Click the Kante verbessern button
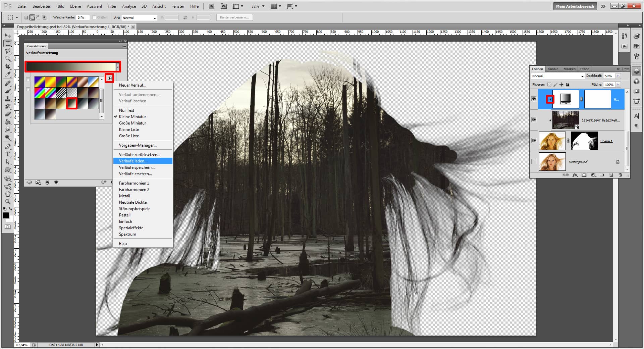 click(235, 17)
